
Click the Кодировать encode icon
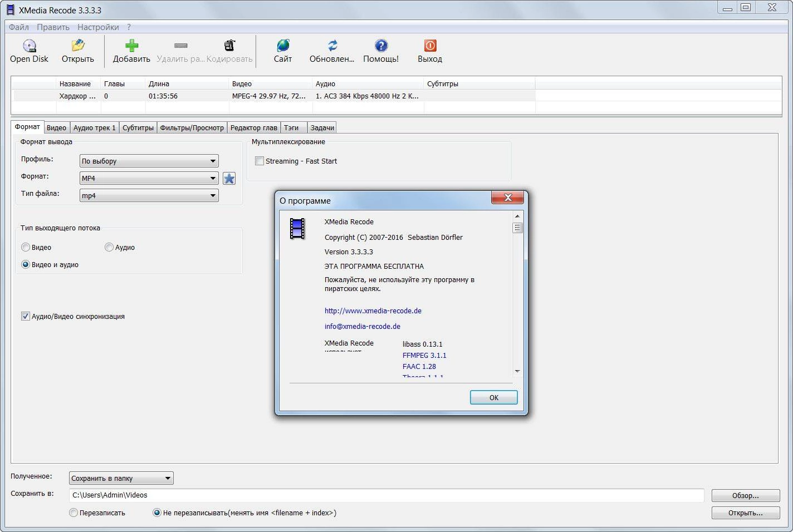click(229, 46)
